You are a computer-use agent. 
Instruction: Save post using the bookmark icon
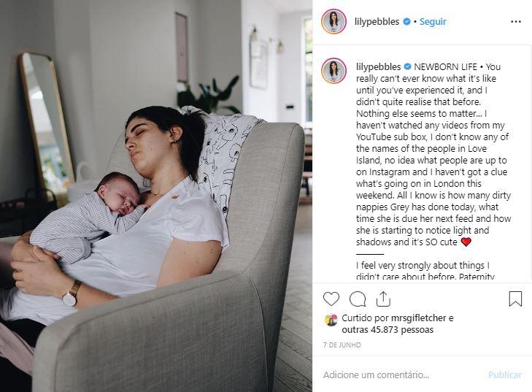(515, 299)
